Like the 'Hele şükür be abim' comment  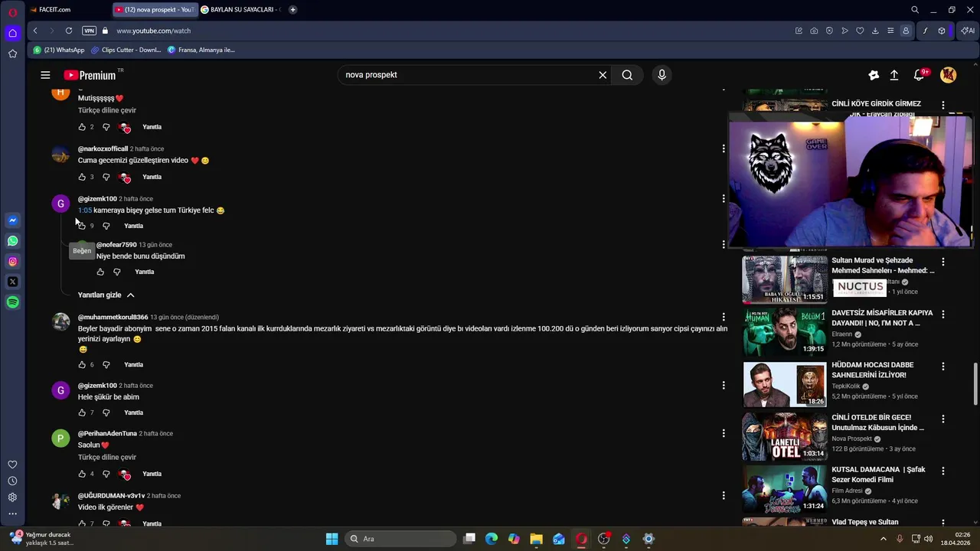tap(82, 412)
